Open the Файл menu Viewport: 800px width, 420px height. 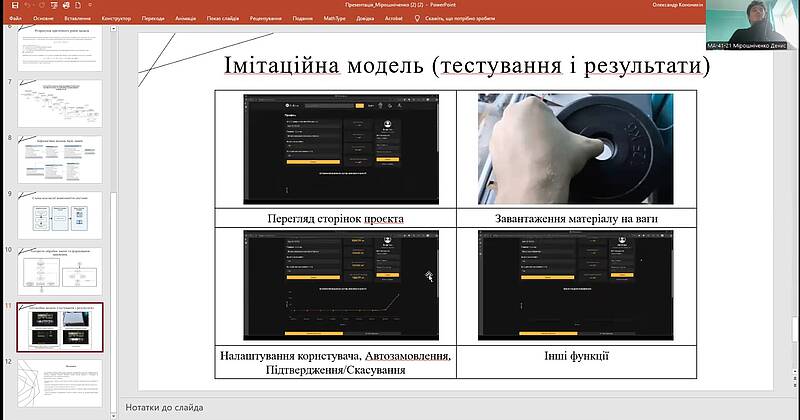(x=15, y=18)
